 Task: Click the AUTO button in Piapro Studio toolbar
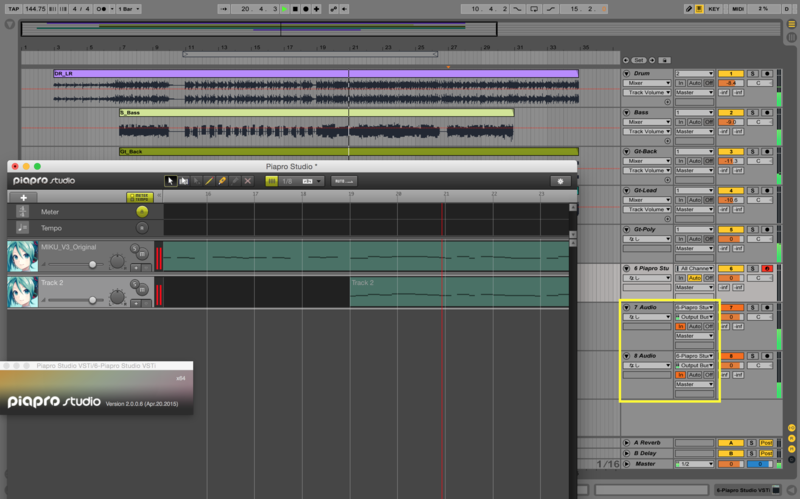[x=344, y=181]
